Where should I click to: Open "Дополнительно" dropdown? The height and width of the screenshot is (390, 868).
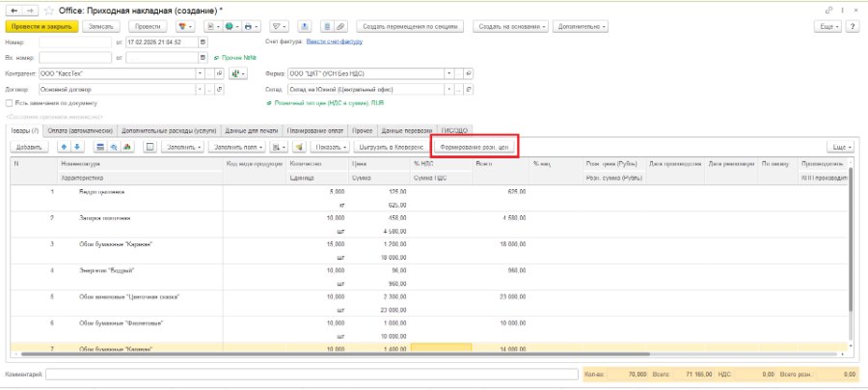581,26
